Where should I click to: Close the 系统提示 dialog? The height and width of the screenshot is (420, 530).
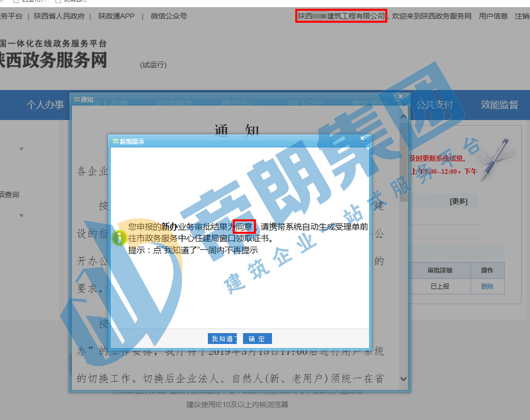point(362,138)
